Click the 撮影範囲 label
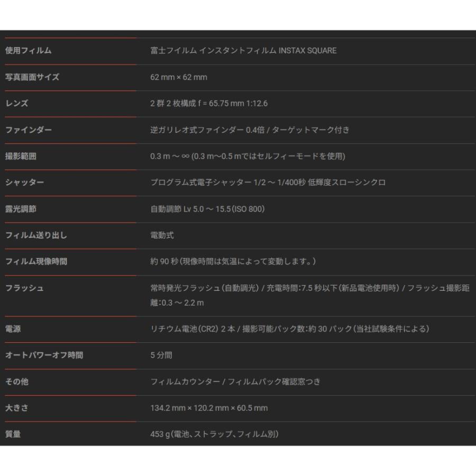This screenshot has width=476, height=476. pos(21,157)
